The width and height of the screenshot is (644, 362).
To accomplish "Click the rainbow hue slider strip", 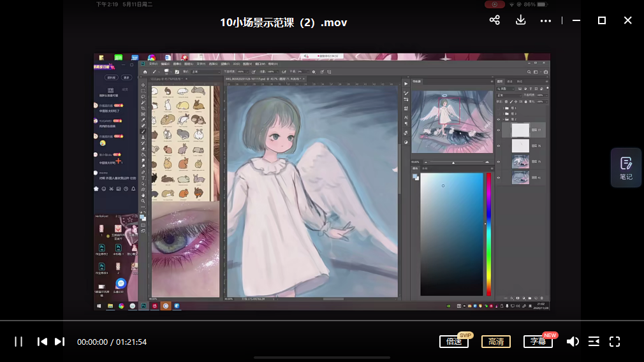I will click(x=489, y=234).
